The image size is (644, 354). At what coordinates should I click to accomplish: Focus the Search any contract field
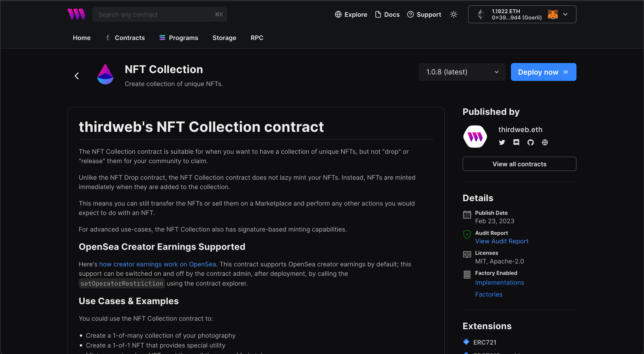click(155, 15)
